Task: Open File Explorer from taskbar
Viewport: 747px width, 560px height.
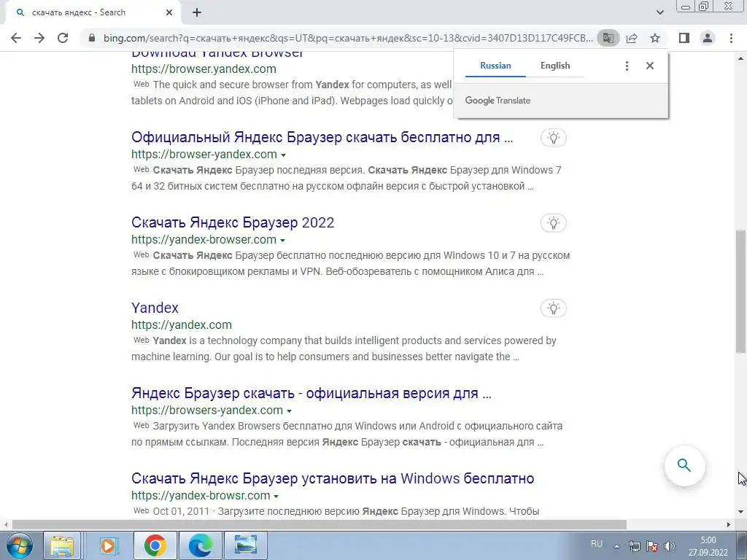Action: tap(63, 545)
